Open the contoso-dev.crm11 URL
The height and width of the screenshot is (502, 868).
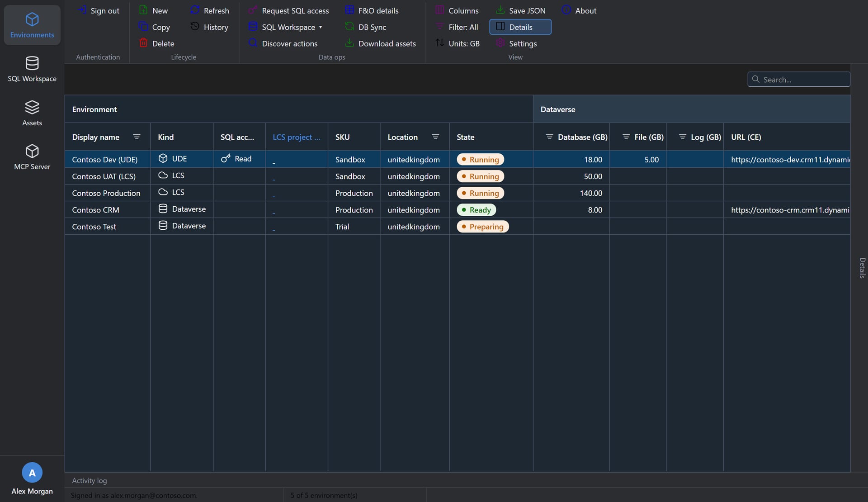point(790,160)
